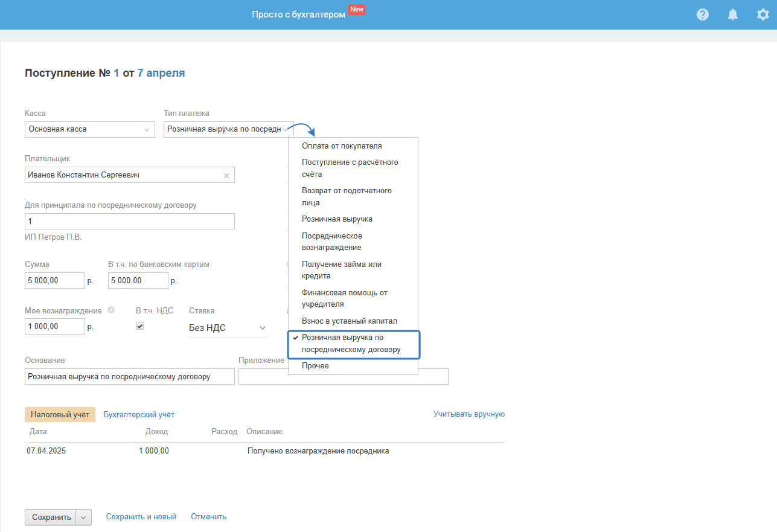Click the ИП Петров П.В. principal name
Image resolution: width=777 pixels, height=532 pixels.
click(x=53, y=237)
